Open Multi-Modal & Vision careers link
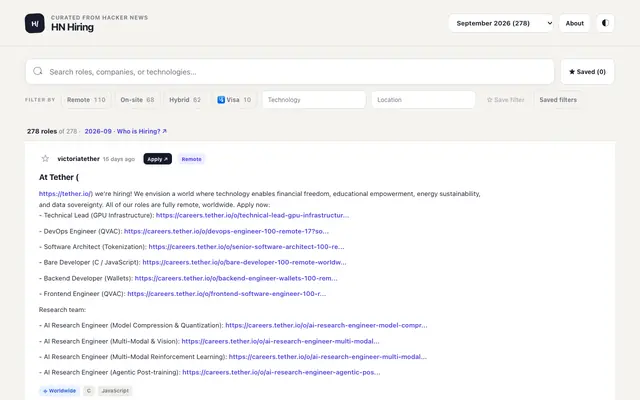Viewport: 640px width, 400px height. [x=280, y=341]
